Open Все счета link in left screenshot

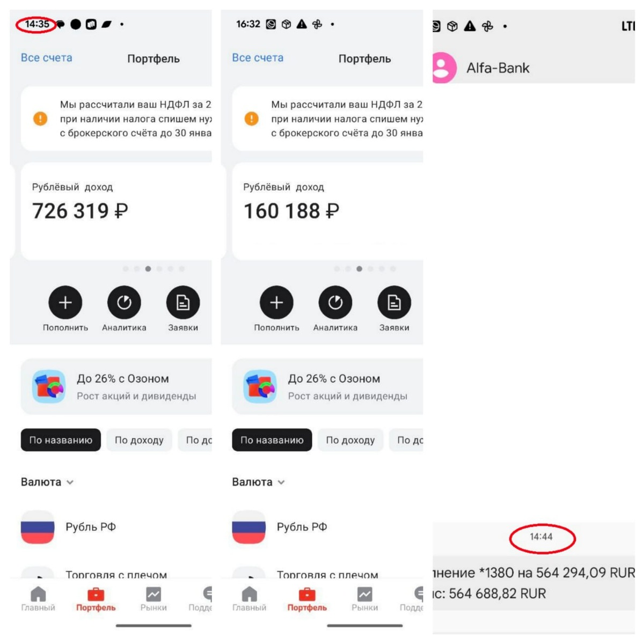coord(46,57)
